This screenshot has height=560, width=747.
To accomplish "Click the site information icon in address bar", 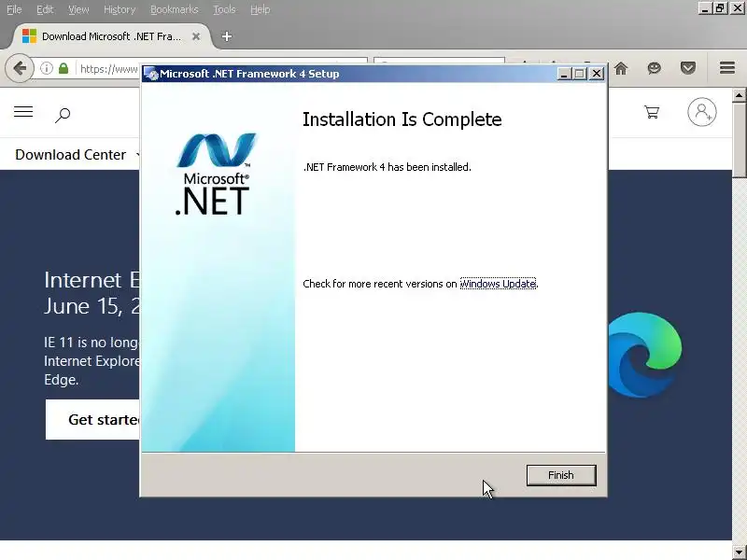I will point(46,68).
